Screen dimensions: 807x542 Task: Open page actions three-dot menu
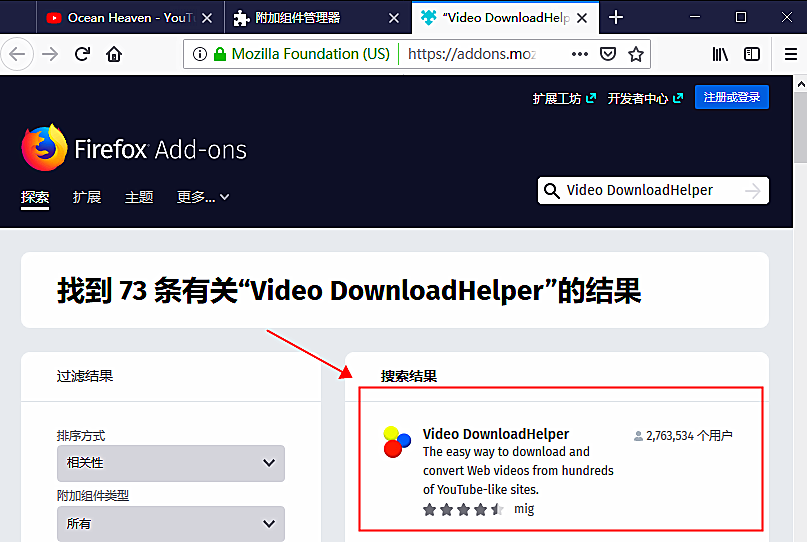(x=580, y=54)
